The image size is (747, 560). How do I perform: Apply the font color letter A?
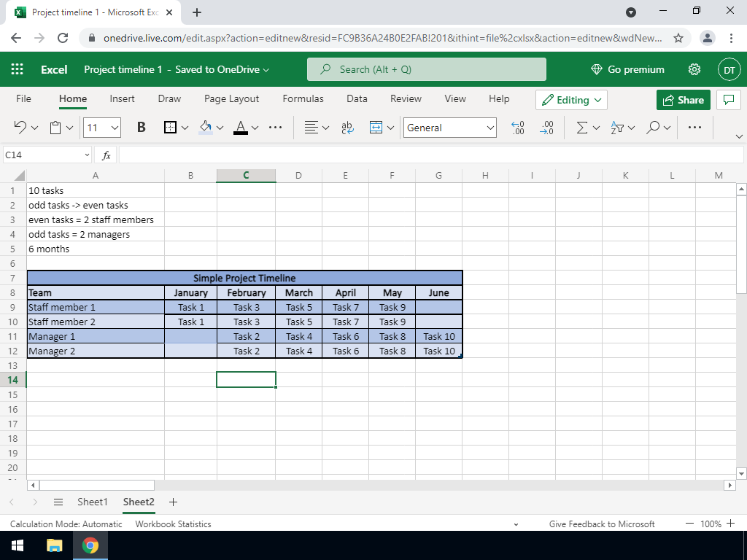(241, 127)
